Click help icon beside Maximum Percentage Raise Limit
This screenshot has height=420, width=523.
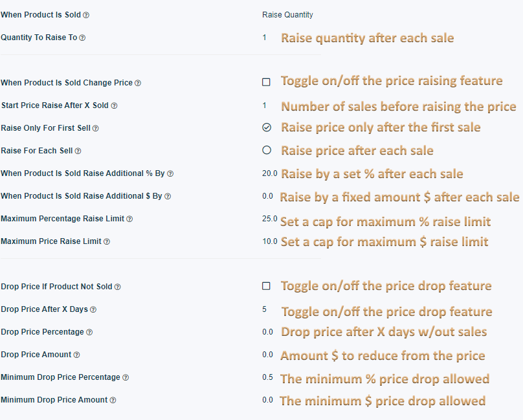(x=129, y=219)
